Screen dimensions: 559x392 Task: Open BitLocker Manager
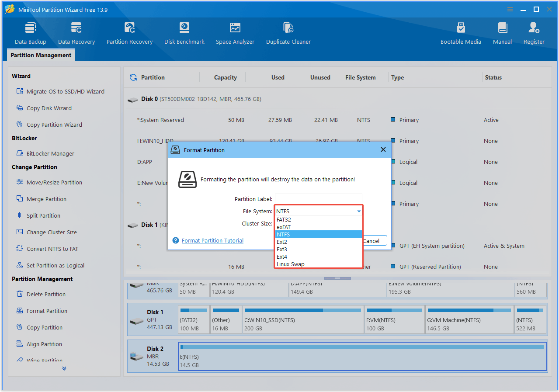coord(45,153)
